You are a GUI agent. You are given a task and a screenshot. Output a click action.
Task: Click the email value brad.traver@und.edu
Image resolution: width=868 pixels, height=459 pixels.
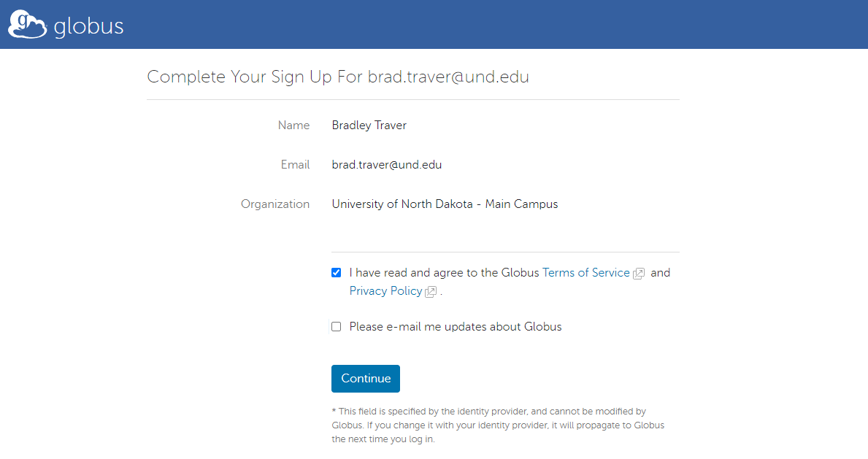(x=386, y=165)
